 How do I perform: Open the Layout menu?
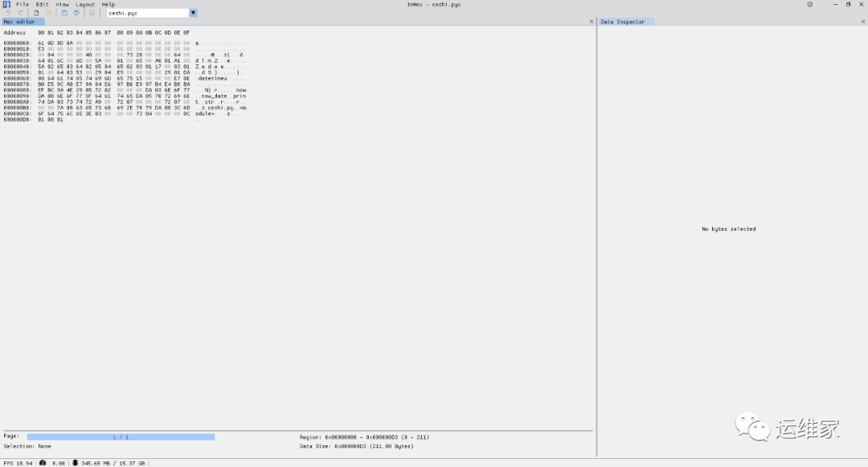pos(85,5)
